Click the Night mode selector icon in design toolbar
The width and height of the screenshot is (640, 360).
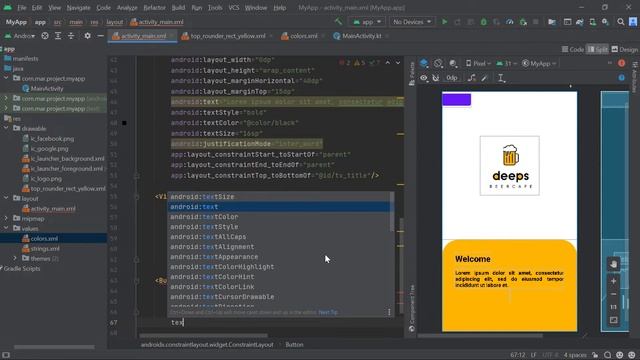[453, 63]
